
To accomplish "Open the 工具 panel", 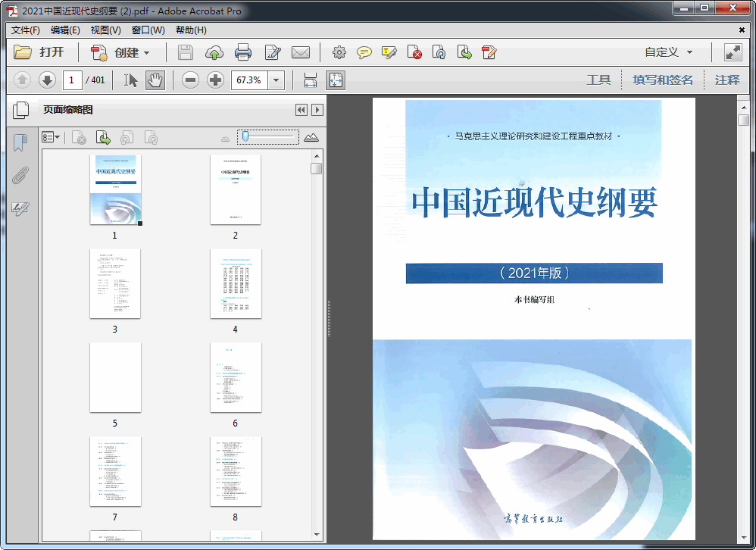I will click(598, 80).
